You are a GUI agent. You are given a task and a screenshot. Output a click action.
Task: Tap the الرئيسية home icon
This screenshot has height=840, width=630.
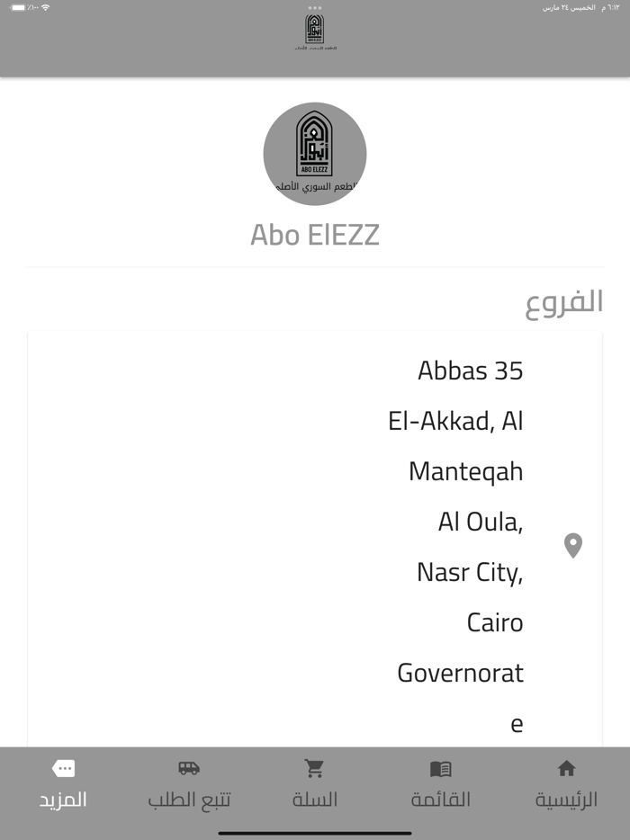565,769
